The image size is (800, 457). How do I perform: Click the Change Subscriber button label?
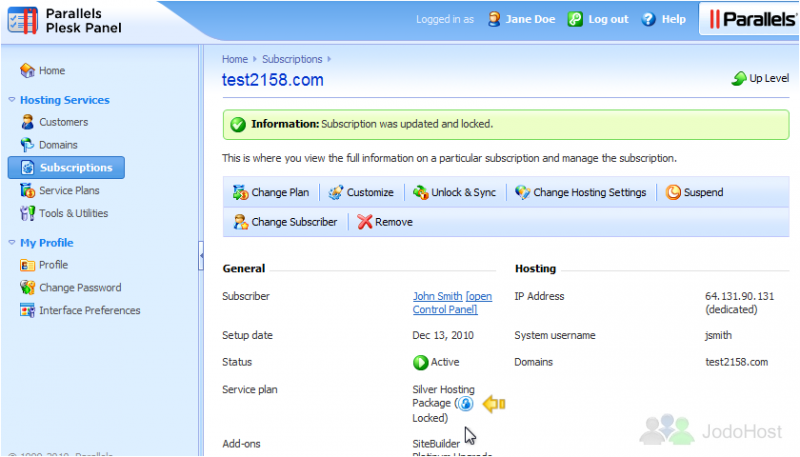coord(294,222)
